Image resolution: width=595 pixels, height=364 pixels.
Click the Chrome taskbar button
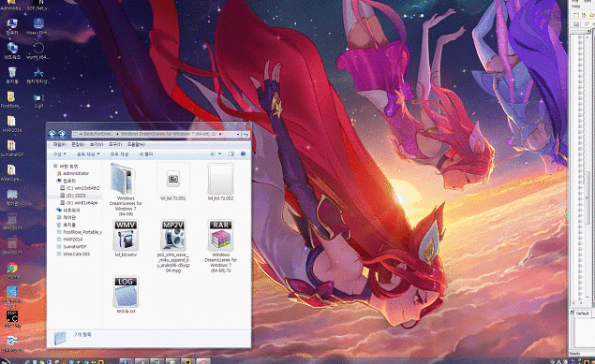click(x=141, y=362)
